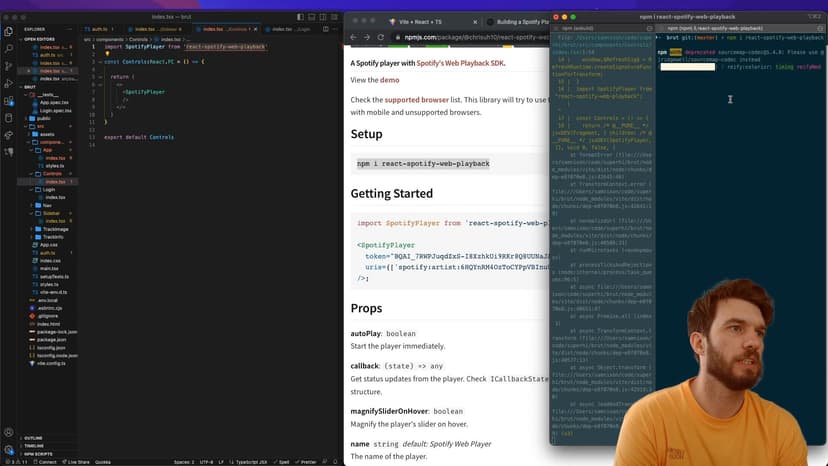The height and width of the screenshot is (466, 828).
Task: Switch to the index.tsx Sidebar editor tab
Action: pos(157,29)
